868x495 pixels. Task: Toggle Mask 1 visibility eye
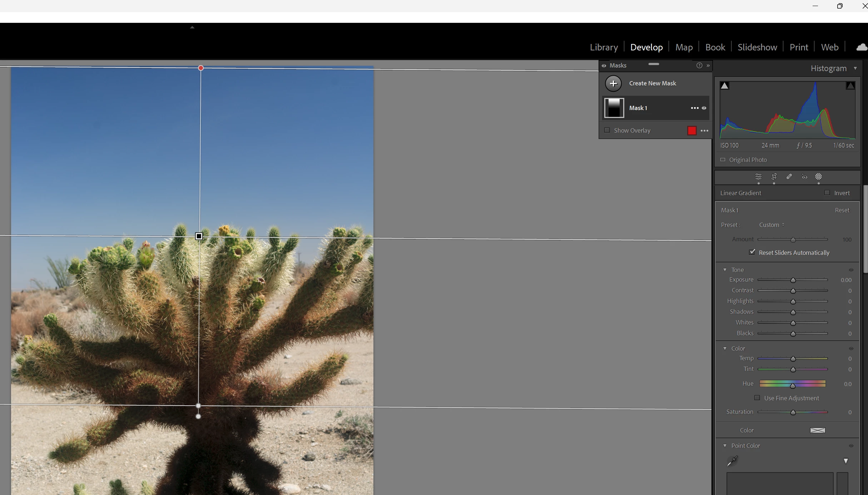(704, 108)
